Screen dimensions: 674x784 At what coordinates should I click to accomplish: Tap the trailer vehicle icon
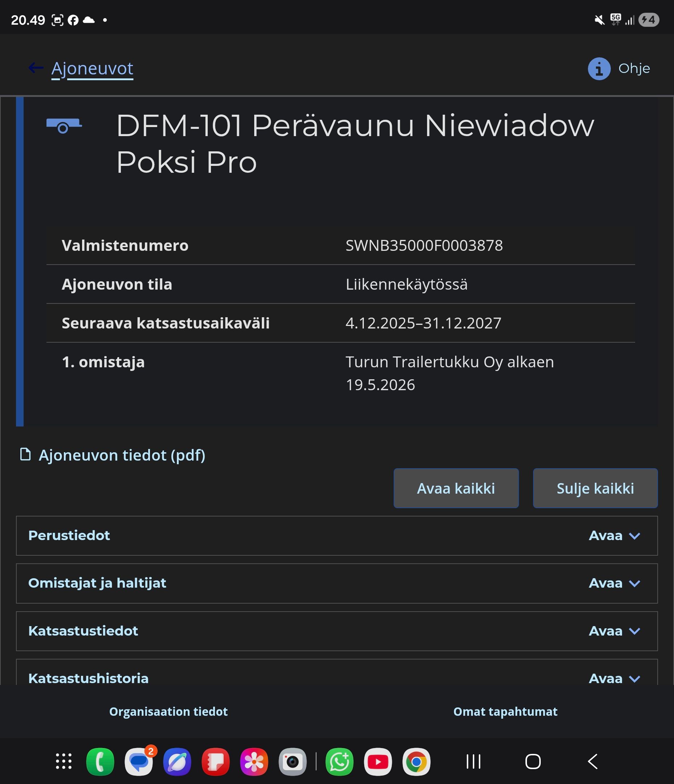coord(64,126)
